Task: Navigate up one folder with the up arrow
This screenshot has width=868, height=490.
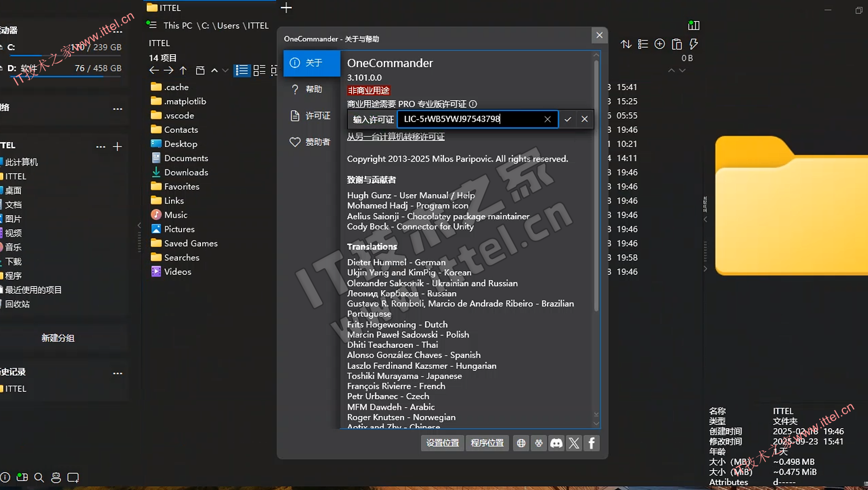Action: [183, 70]
